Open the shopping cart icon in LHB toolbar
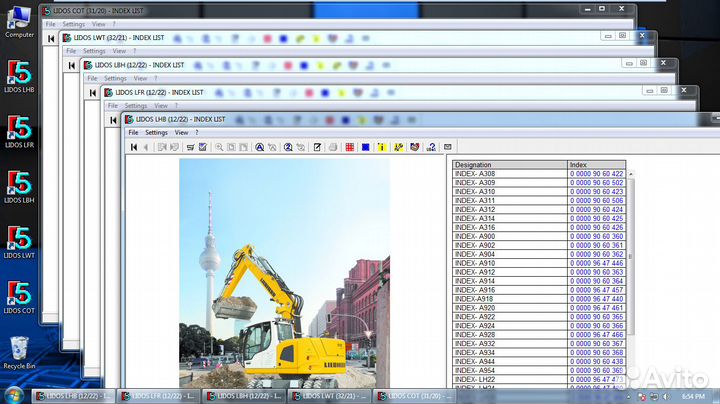This screenshot has width=720, height=404. [190, 147]
